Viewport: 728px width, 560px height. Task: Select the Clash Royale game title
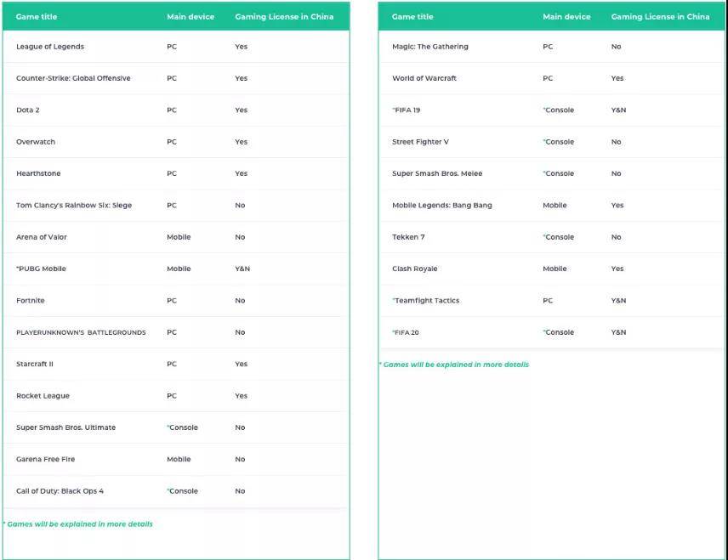415,269
